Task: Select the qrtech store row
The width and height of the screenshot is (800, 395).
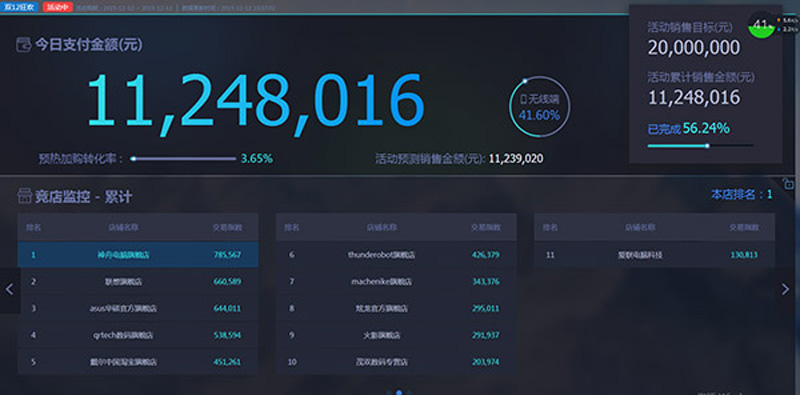Action: 138,335
